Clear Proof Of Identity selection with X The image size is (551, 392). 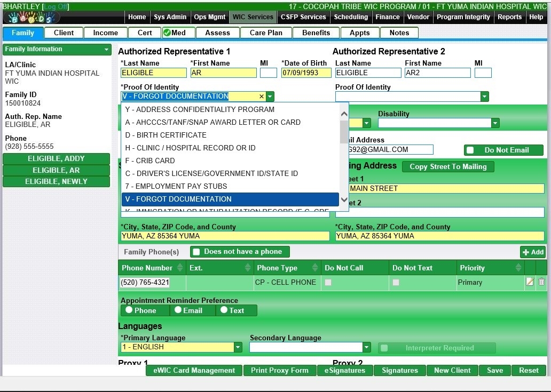[262, 97]
